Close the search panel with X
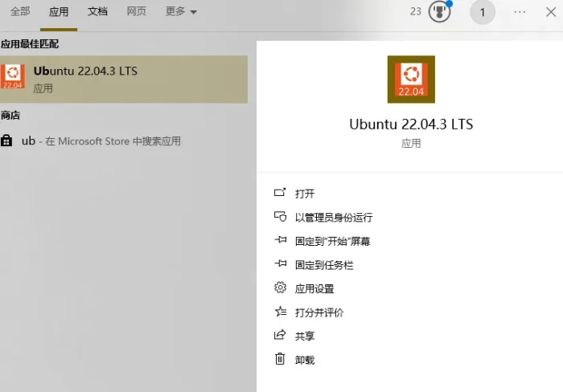Screen dimensions: 563x392 click(551, 12)
